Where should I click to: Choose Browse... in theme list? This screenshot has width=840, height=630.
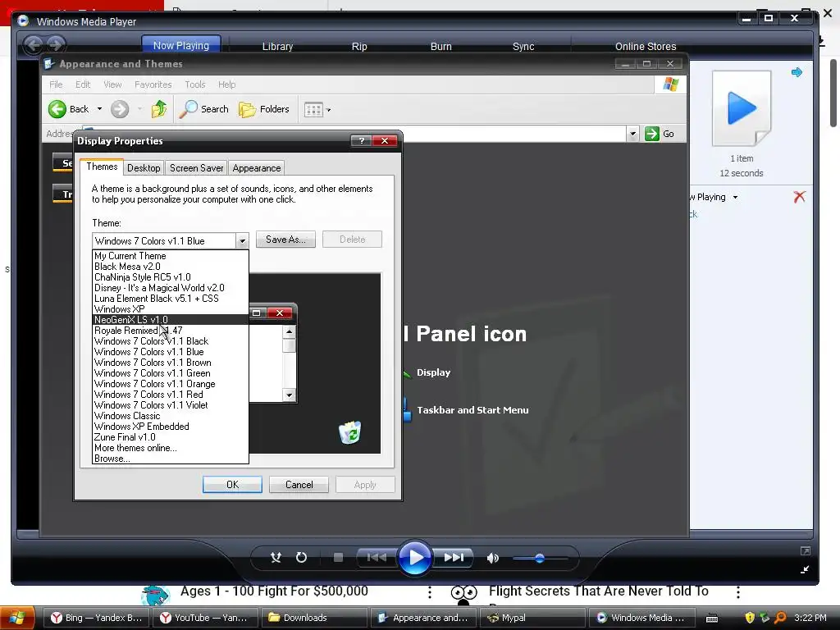point(171,459)
